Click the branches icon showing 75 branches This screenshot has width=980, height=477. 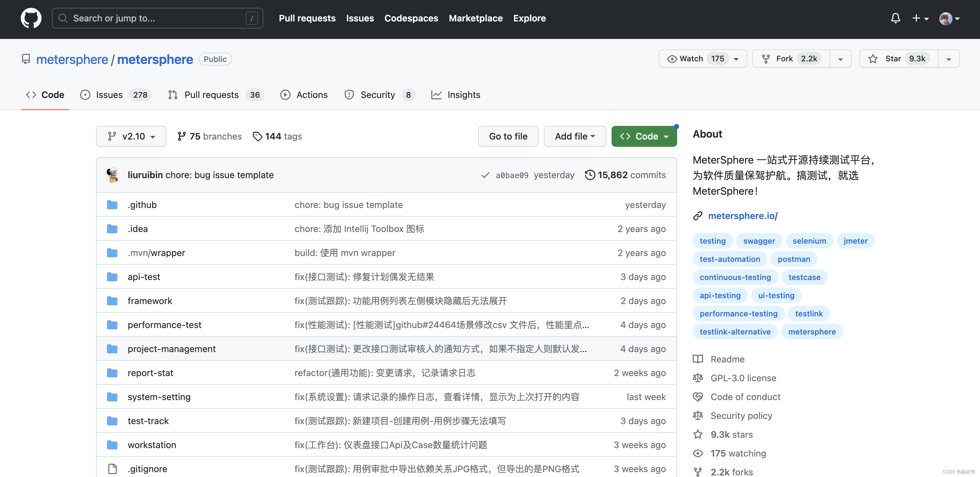pyautogui.click(x=182, y=136)
